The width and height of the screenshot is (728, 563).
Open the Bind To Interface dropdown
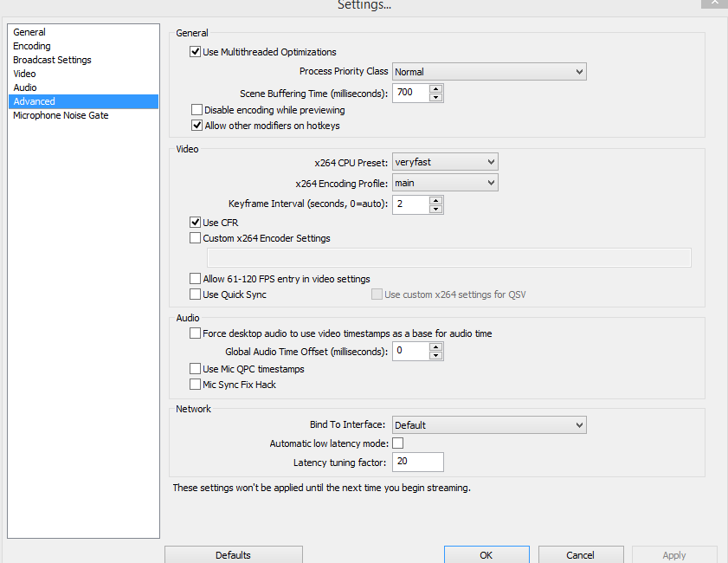click(489, 425)
